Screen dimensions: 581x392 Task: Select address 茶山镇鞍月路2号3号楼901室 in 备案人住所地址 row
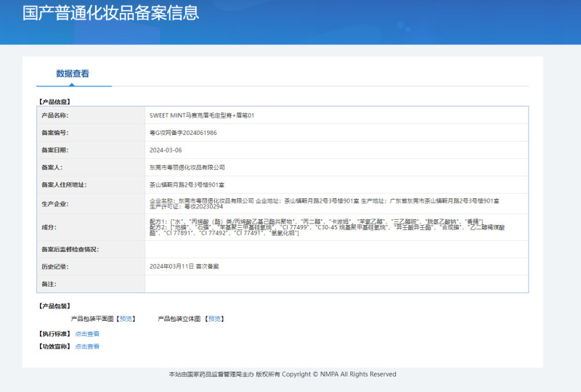point(187,185)
